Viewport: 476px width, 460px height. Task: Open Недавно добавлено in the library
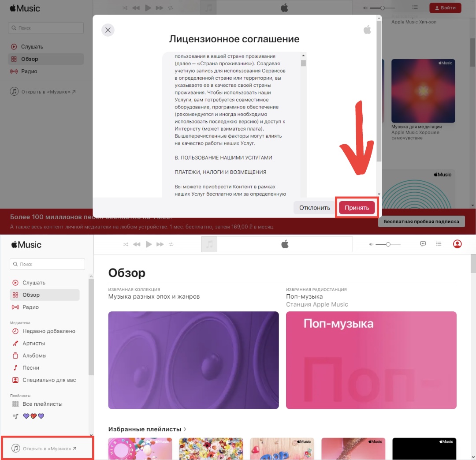pyautogui.click(x=45, y=331)
